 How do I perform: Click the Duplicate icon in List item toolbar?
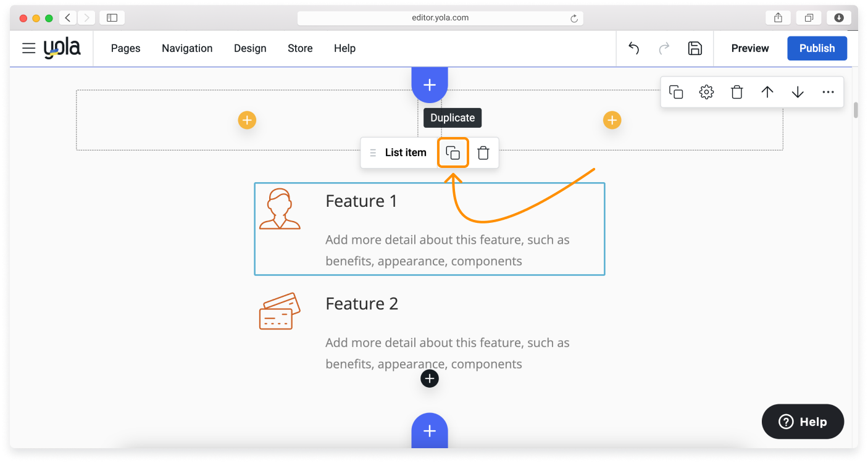point(453,153)
